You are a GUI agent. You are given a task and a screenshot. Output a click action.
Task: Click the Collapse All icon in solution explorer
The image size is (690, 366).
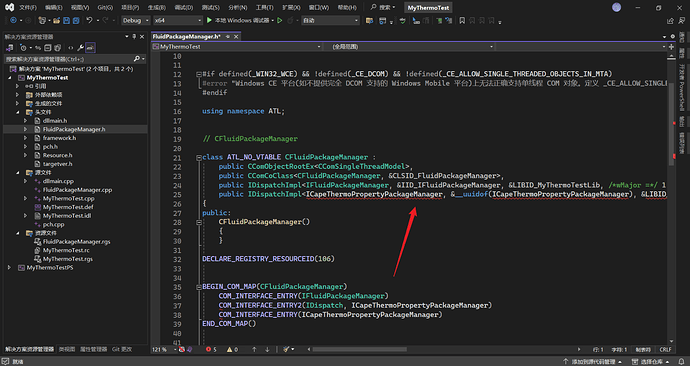pyautogui.click(x=48, y=48)
